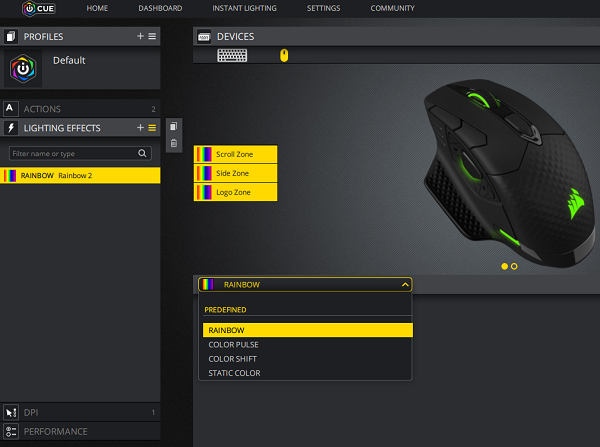Open the HOME tab
Screen dimensions: 600x447
[x=97, y=8]
